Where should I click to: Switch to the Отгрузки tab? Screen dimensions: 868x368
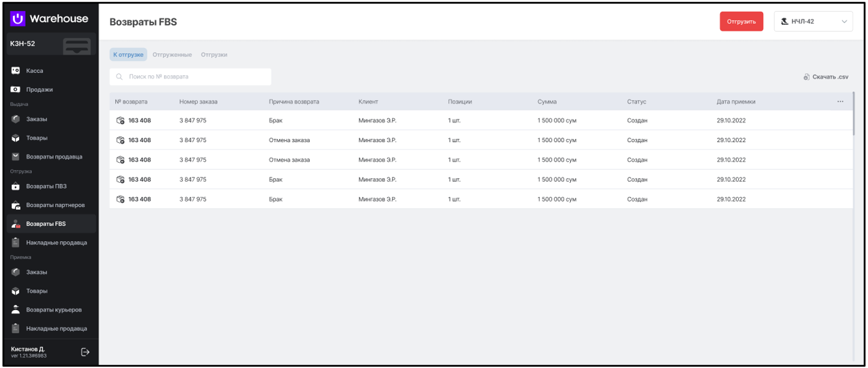pyautogui.click(x=214, y=54)
